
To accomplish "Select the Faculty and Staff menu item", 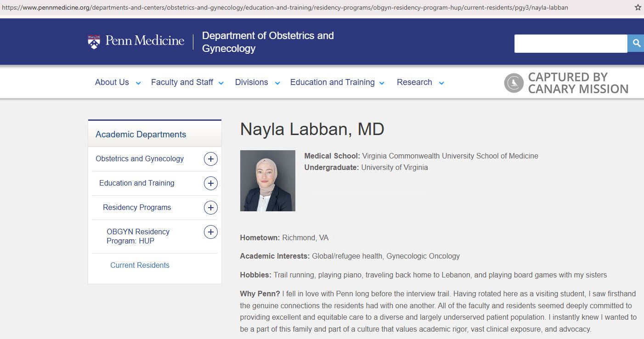I will [182, 82].
